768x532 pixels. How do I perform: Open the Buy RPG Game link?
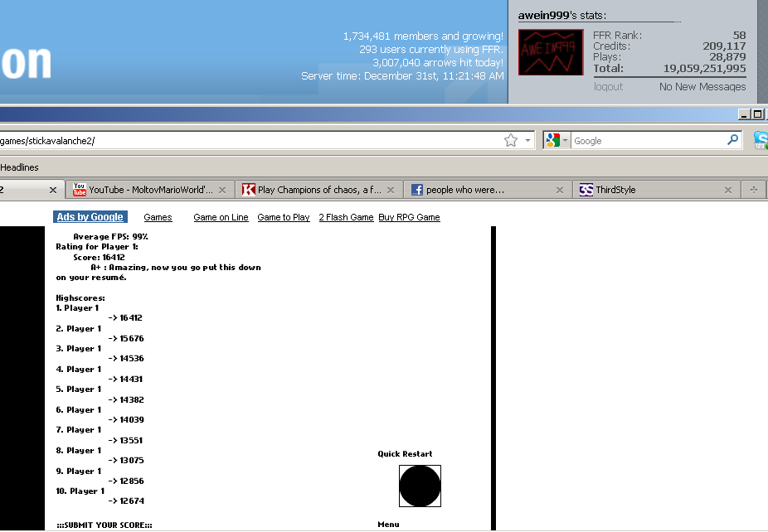[x=409, y=217]
